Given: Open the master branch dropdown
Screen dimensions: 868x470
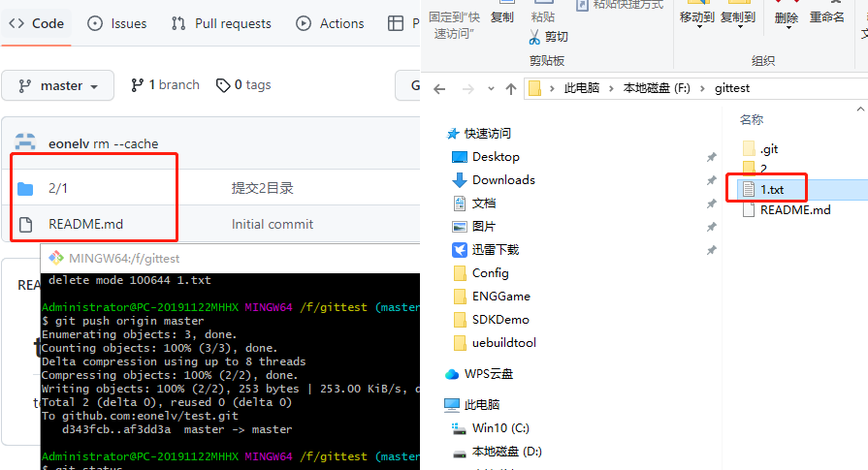Looking at the screenshot, I should click(x=57, y=85).
